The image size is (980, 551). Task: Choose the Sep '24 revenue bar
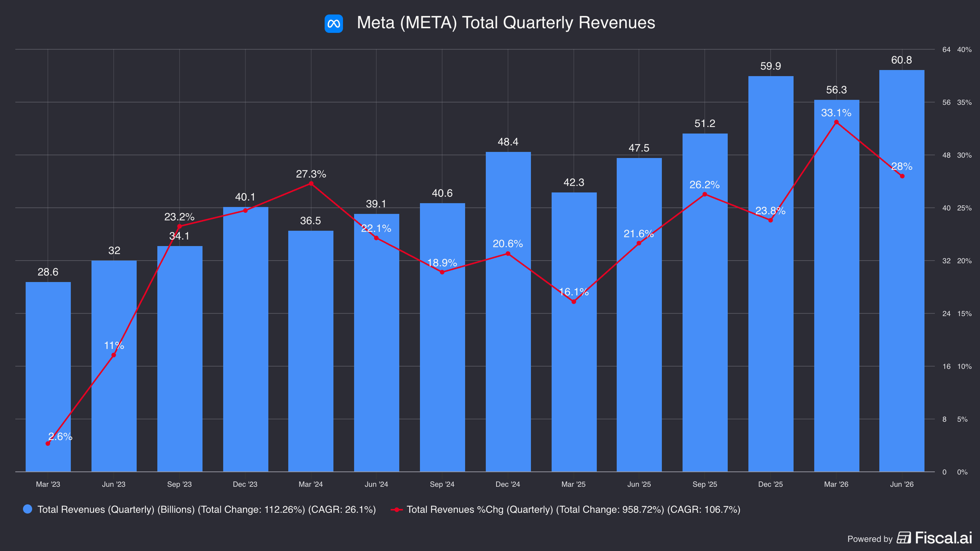tap(443, 337)
